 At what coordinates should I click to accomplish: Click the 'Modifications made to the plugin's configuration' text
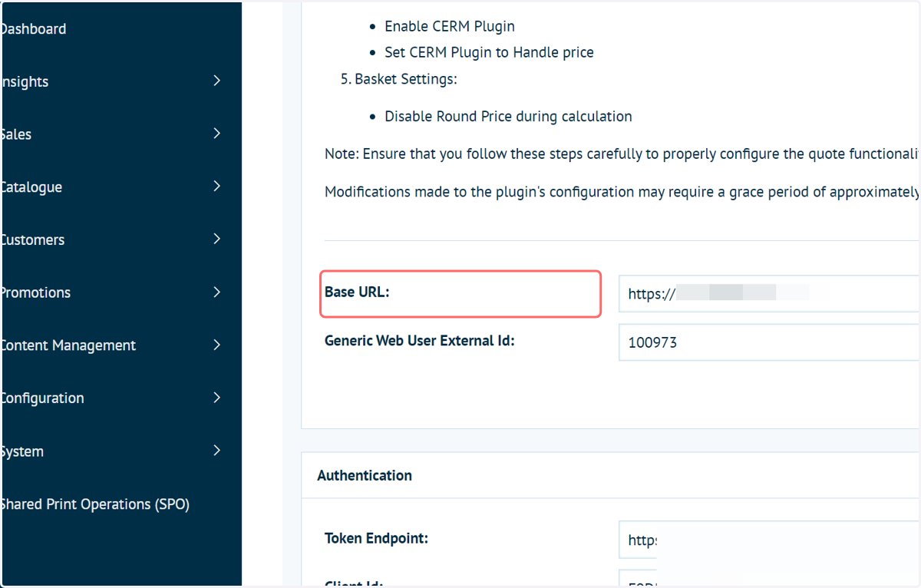(x=622, y=192)
